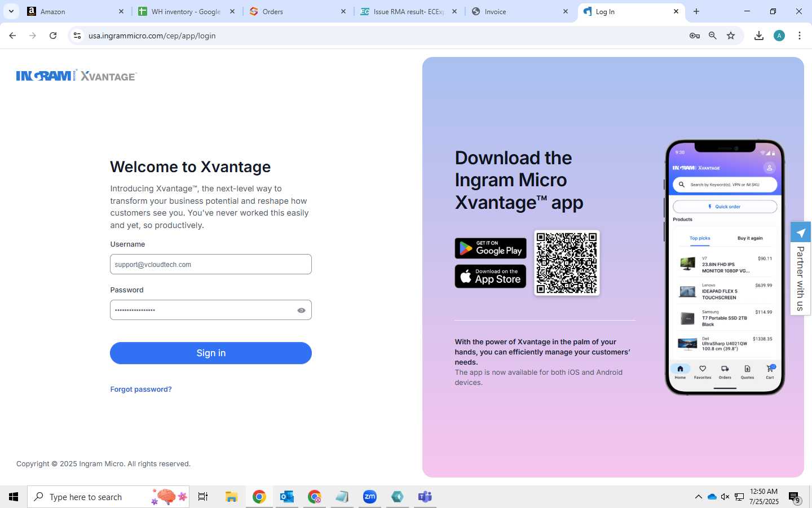
Task: Open the network tray icon
Action: point(739,497)
